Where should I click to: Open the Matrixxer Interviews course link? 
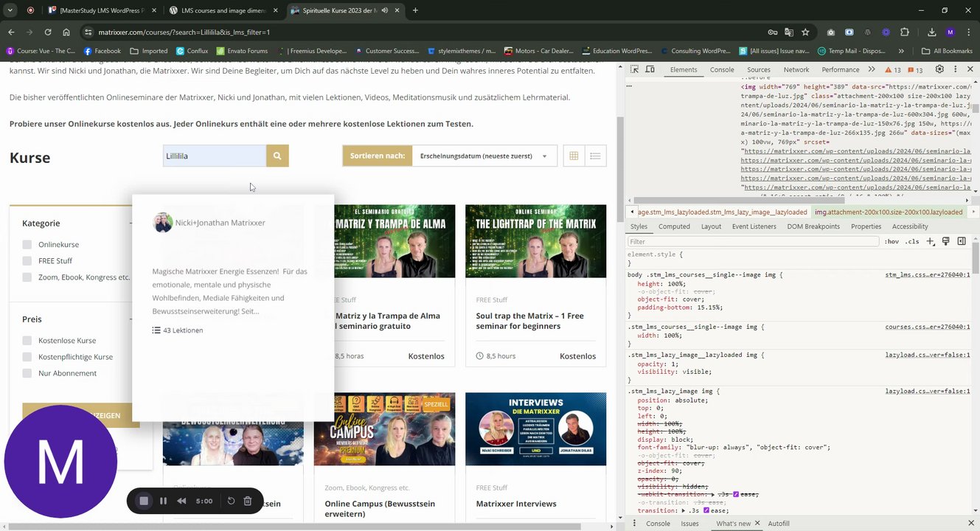coord(516,504)
